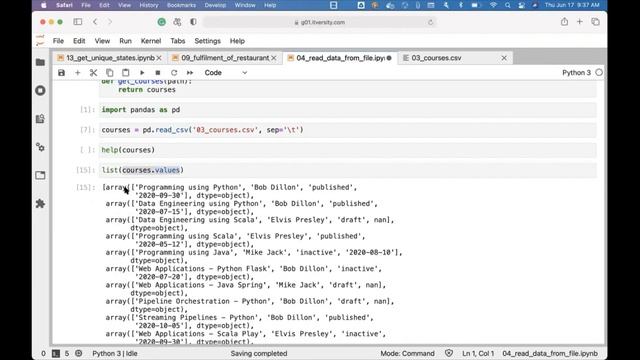Open the third sidebar icon below running kernels

pos(40,119)
